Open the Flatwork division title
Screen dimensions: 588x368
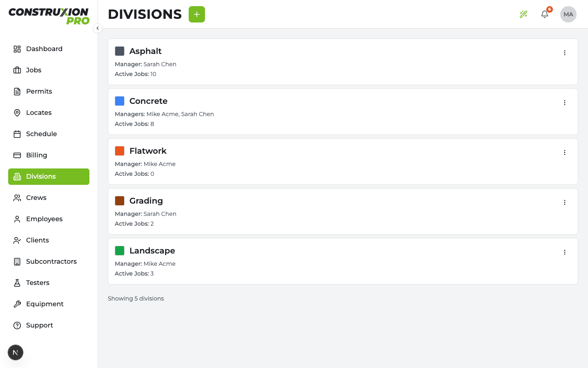pyautogui.click(x=148, y=151)
